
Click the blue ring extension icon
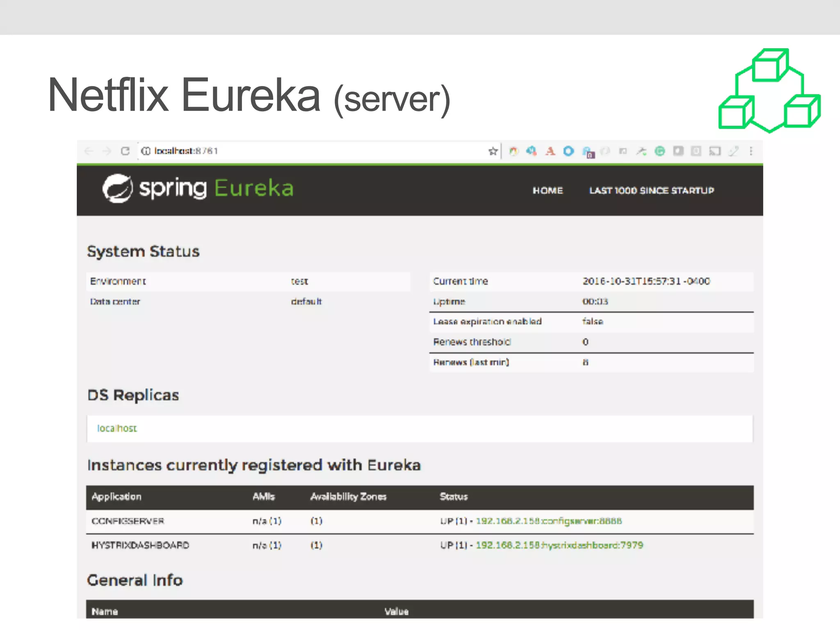pos(568,151)
